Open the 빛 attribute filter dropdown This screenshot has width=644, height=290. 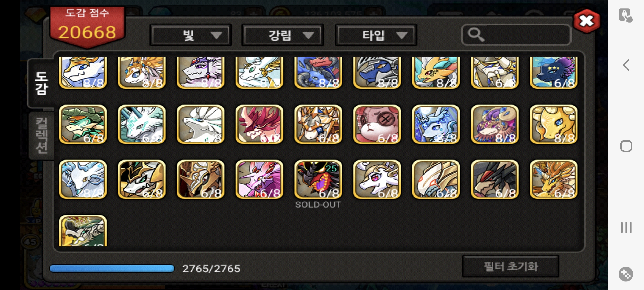(x=191, y=35)
